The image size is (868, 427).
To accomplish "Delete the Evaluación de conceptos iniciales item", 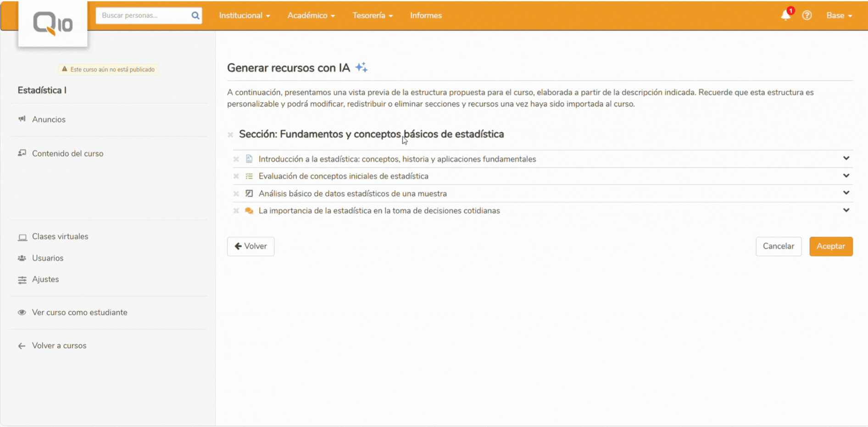I will 236,176.
